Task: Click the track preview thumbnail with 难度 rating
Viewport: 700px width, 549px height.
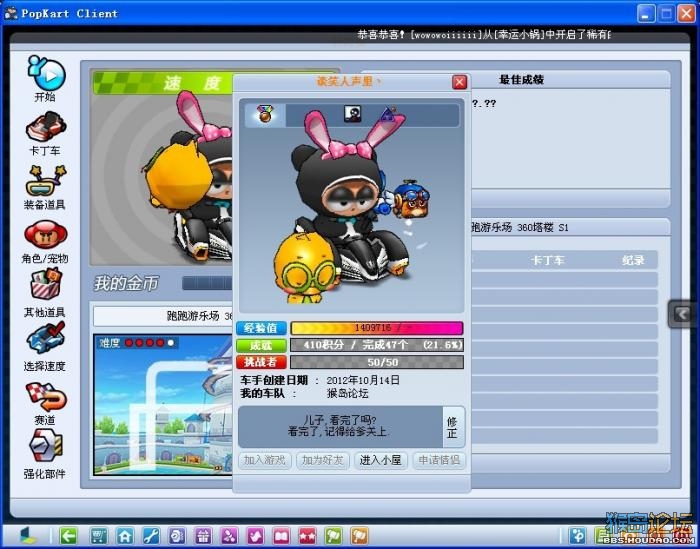Action: tap(163, 404)
